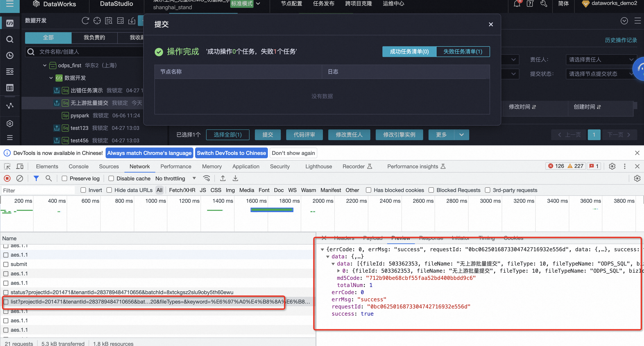Collapse odps_first project tree node
The image size is (644, 346).
click(x=45, y=65)
